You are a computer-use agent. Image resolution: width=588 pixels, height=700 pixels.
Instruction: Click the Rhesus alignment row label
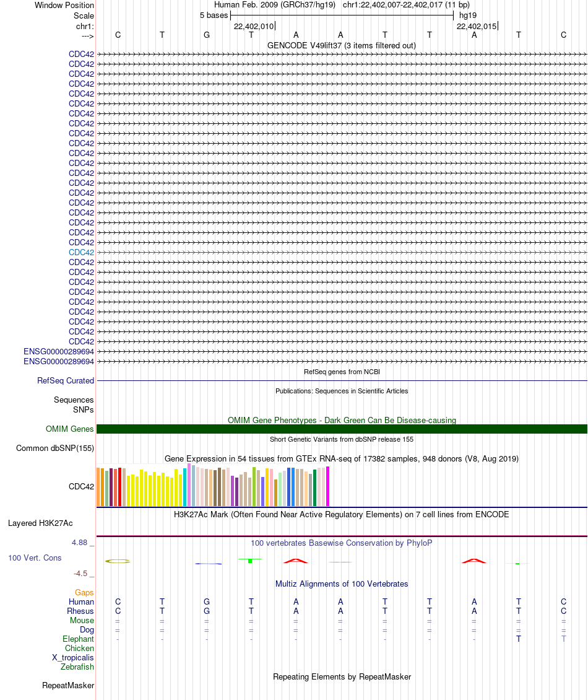coord(80,611)
